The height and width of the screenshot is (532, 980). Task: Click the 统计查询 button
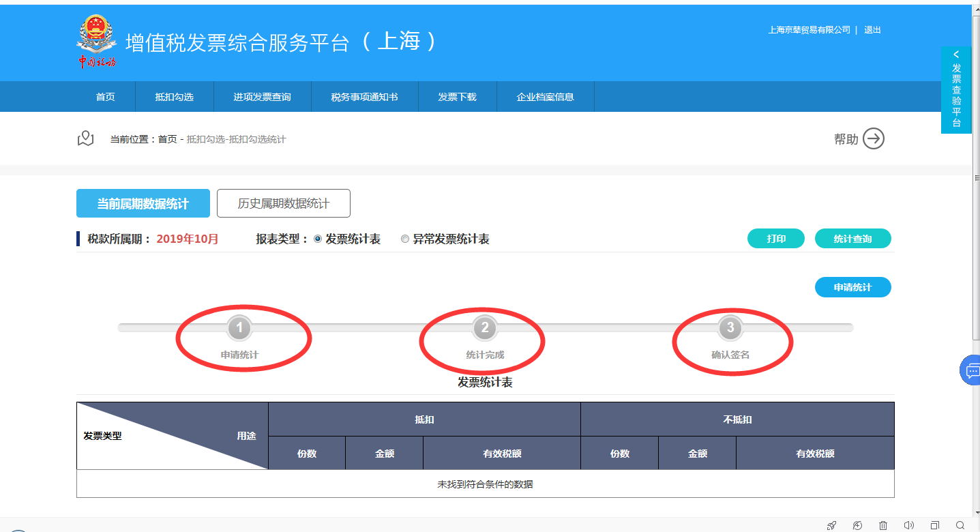[x=852, y=239]
